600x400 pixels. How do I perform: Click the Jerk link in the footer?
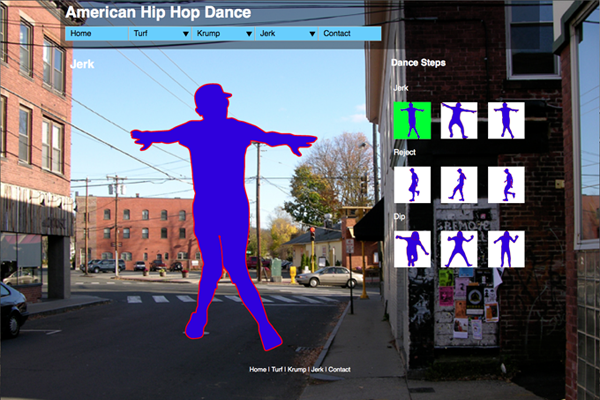[x=317, y=370]
